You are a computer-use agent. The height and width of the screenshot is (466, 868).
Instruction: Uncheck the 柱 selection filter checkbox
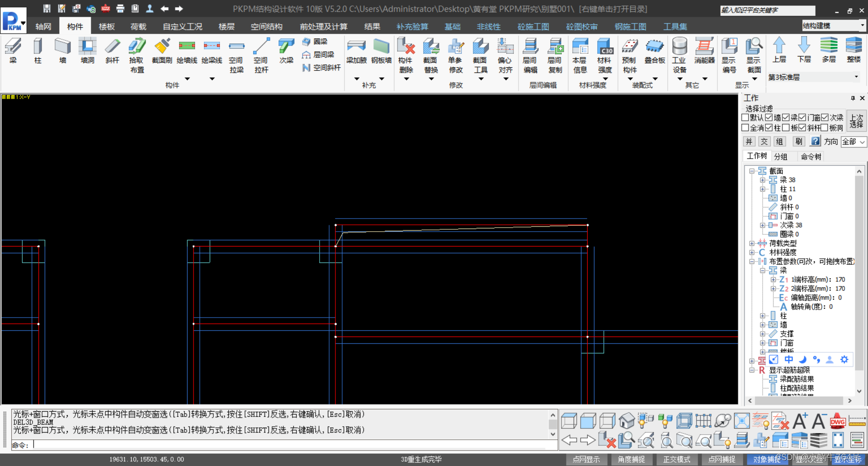(x=769, y=128)
